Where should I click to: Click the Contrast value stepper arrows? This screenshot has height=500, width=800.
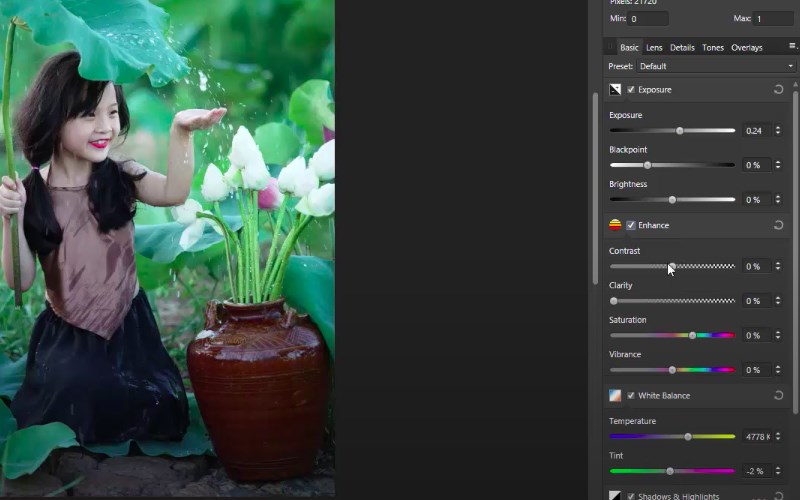778,266
